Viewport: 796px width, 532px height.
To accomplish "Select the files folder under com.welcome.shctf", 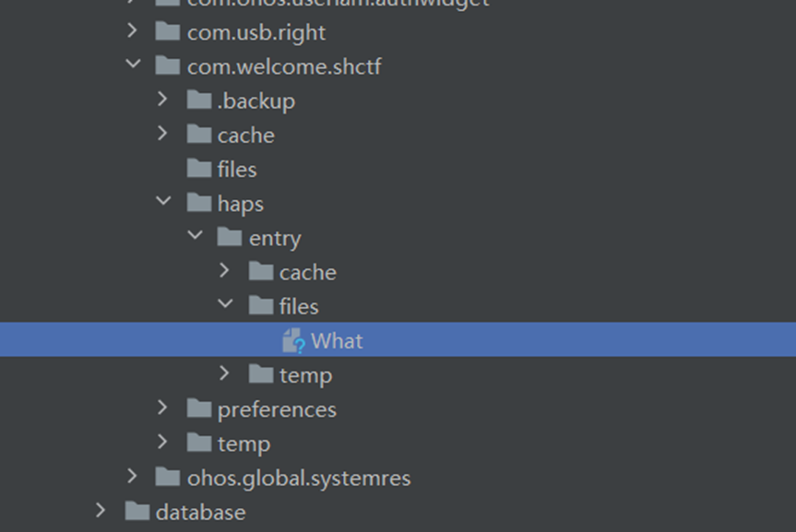I will point(236,169).
